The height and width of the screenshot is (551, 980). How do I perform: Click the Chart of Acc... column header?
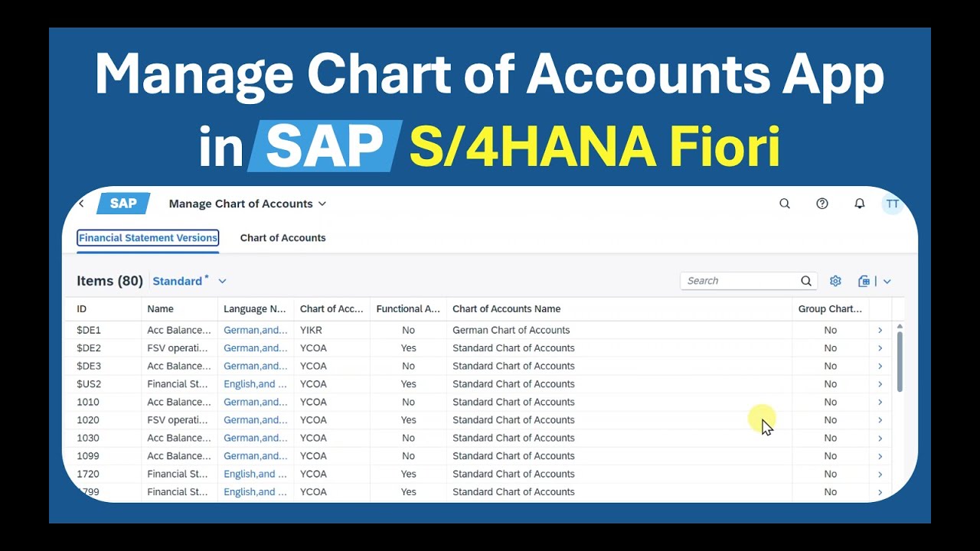pos(332,309)
